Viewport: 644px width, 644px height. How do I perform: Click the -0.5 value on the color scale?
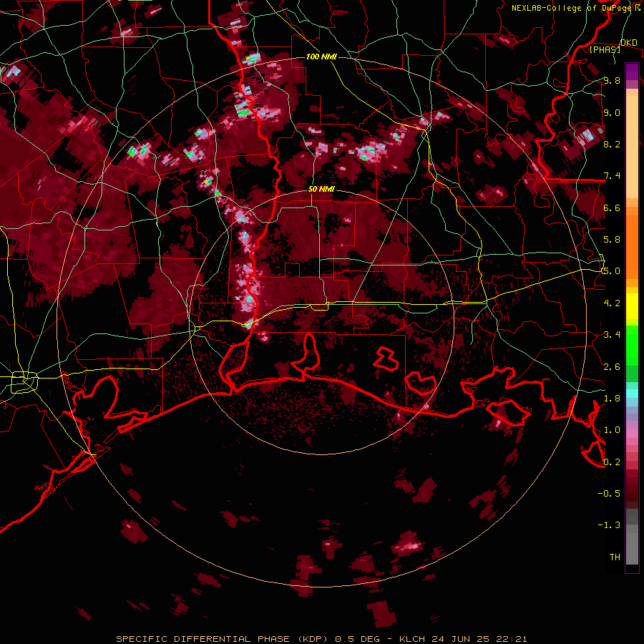tap(609, 494)
